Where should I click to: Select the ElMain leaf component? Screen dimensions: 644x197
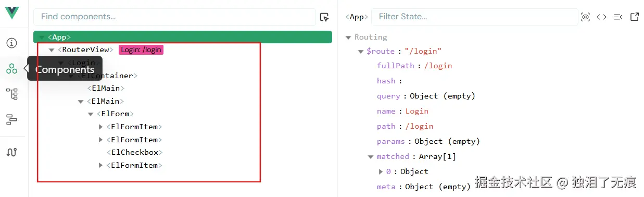click(105, 88)
